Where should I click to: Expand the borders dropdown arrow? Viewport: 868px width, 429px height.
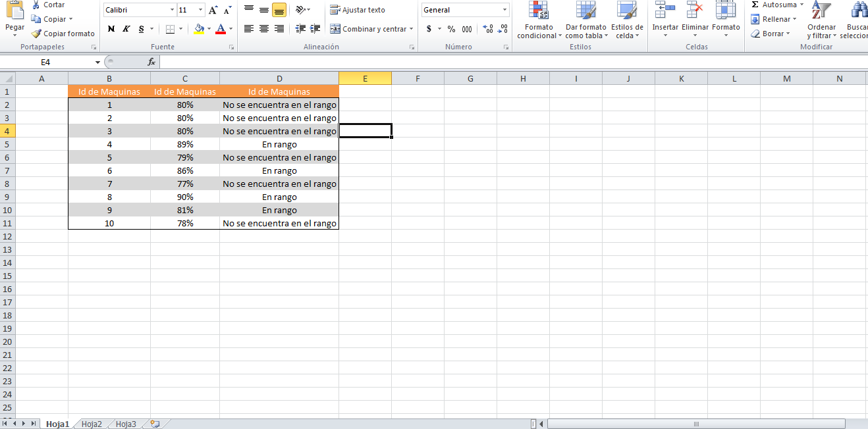[x=179, y=30]
